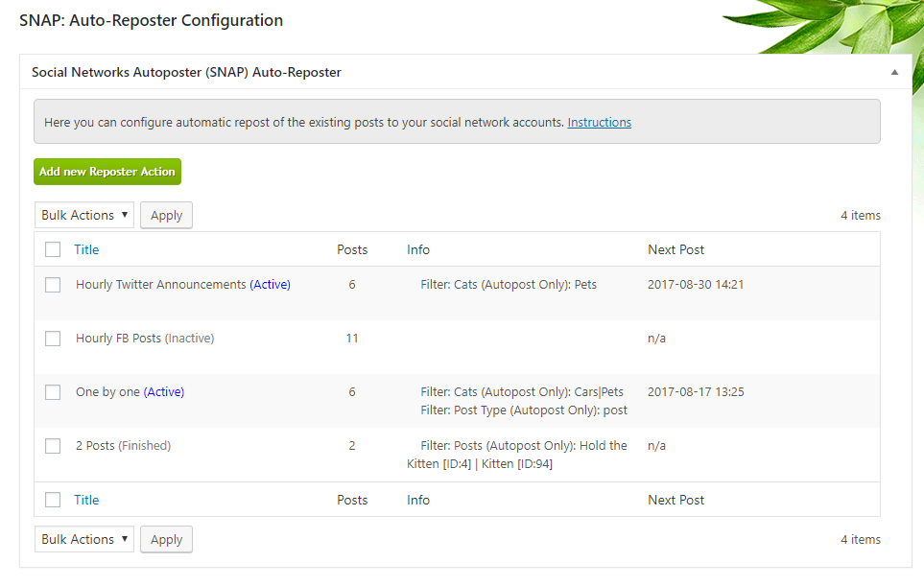924x586 pixels.
Task: Open the Instructions link
Action: (x=599, y=123)
